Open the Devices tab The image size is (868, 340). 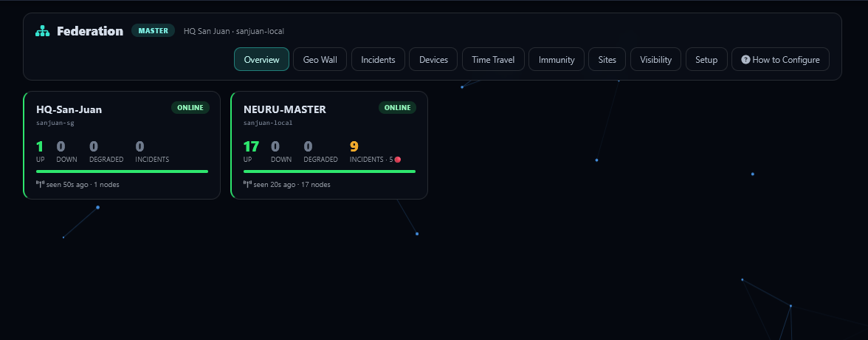click(433, 59)
